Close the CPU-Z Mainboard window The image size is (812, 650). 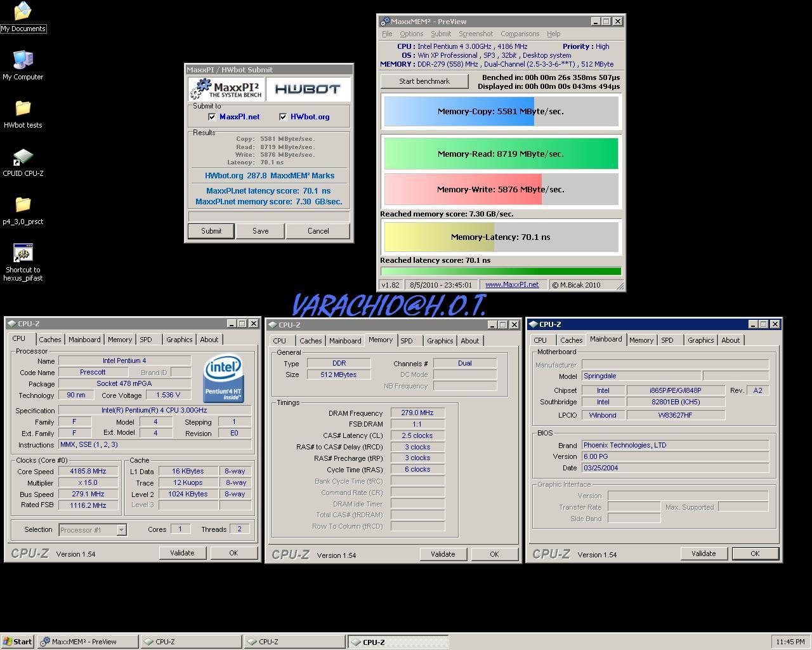[x=775, y=324]
